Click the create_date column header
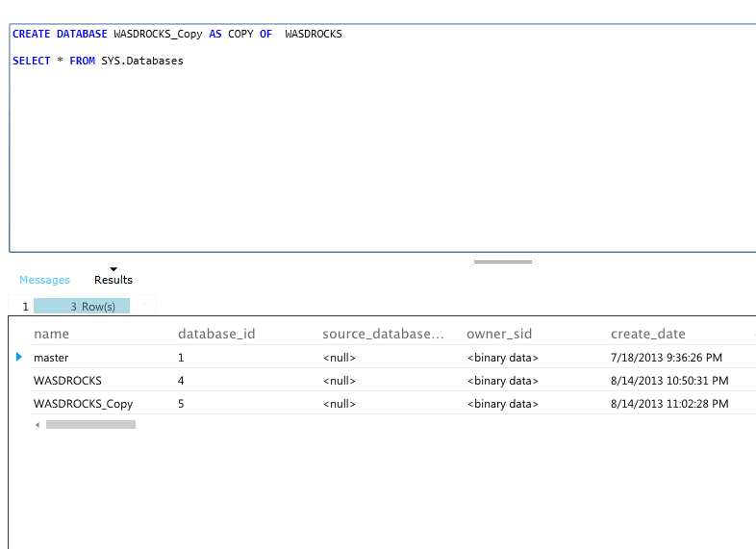This screenshot has height=549, width=756. 647,334
